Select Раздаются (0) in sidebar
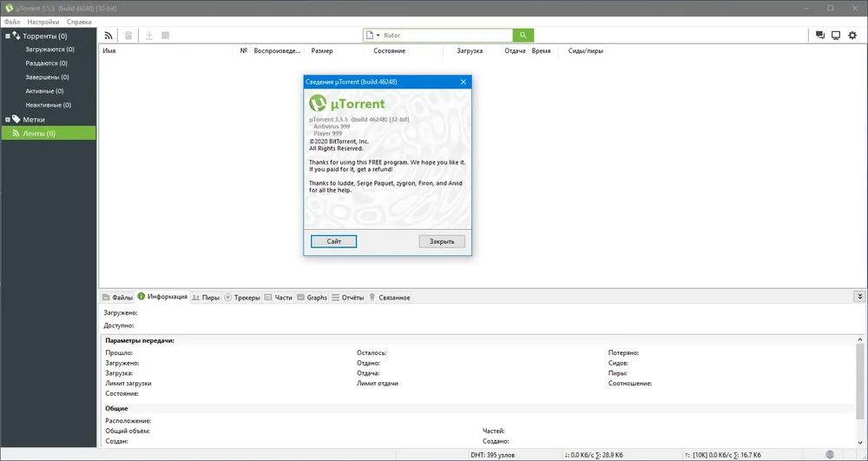The image size is (868, 461). (49, 63)
